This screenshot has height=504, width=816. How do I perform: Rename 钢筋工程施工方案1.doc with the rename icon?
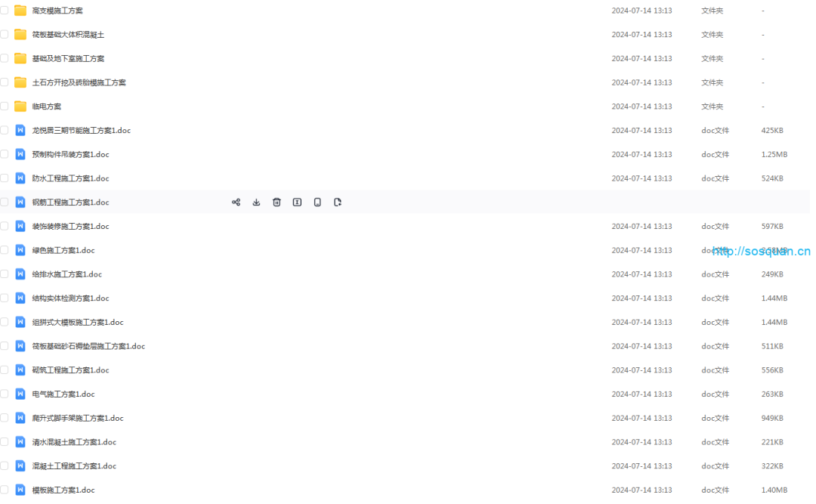click(297, 202)
